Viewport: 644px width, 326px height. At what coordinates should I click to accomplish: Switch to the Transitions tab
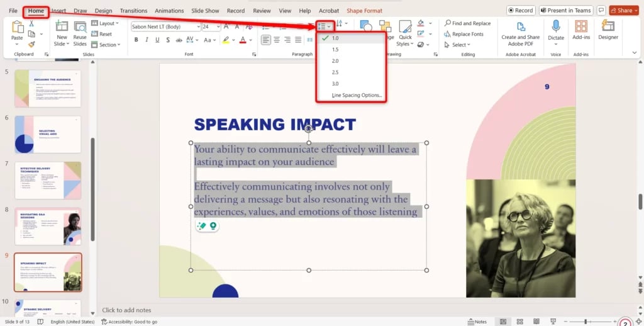tap(133, 11)
